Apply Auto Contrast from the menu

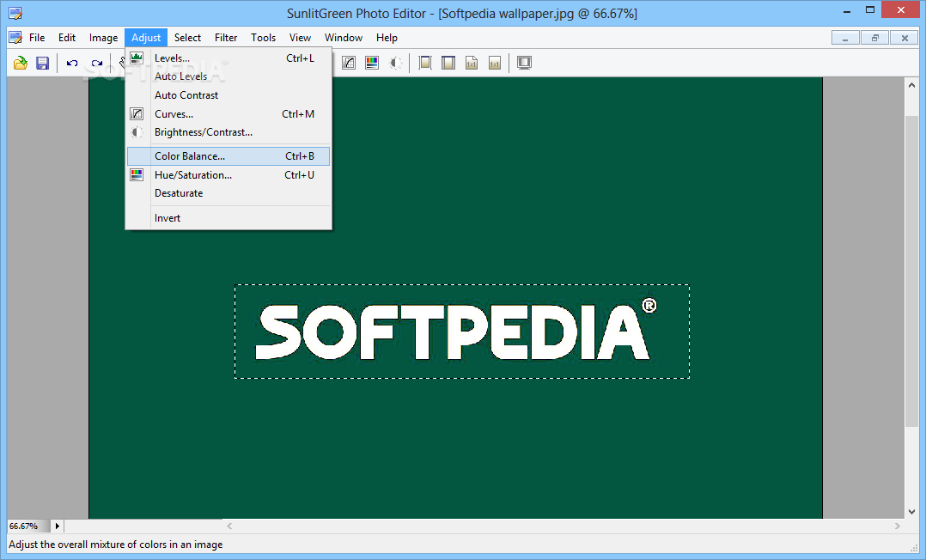click(x=228, y=95)
